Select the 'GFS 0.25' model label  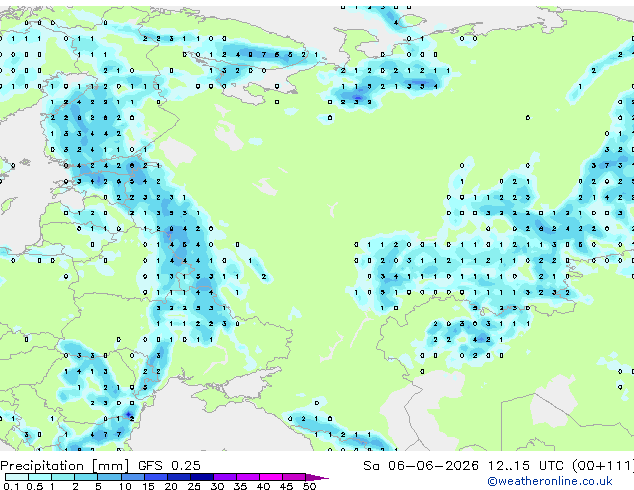169,466
